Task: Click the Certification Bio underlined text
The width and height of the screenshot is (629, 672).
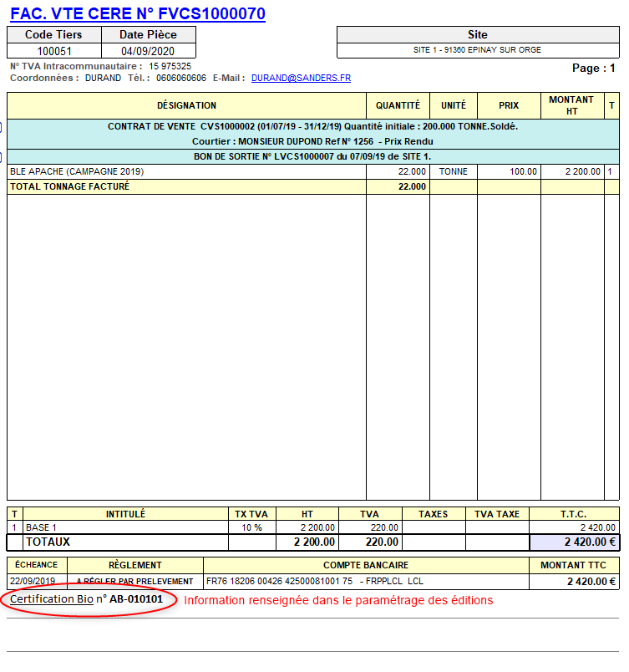Action: pyautogui.click(x=52, y=599)
